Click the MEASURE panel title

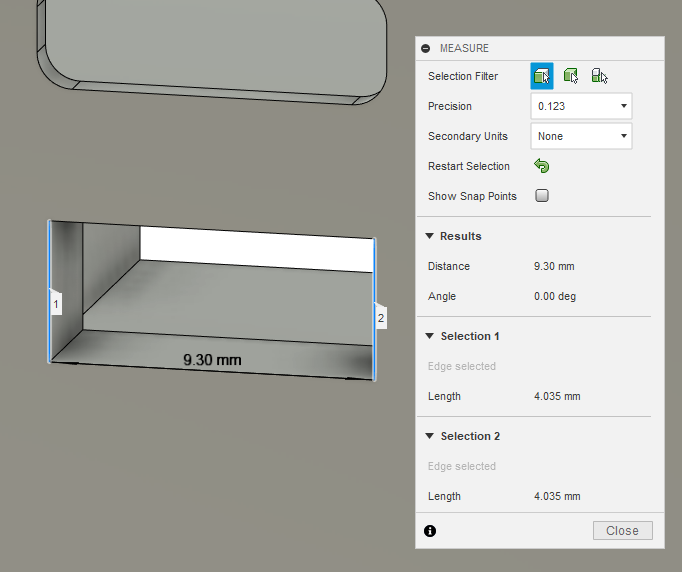(464, 48)
